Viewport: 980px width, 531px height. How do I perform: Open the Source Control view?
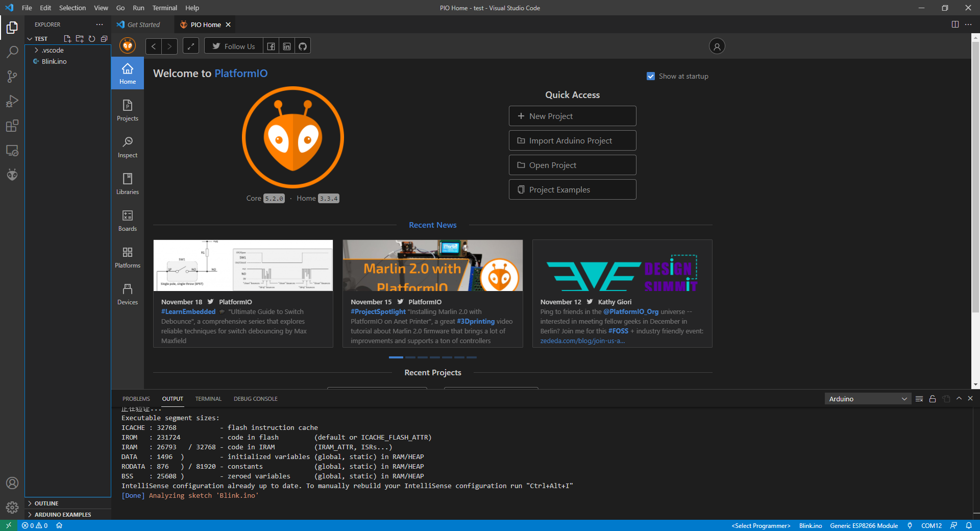pos(12,77)
